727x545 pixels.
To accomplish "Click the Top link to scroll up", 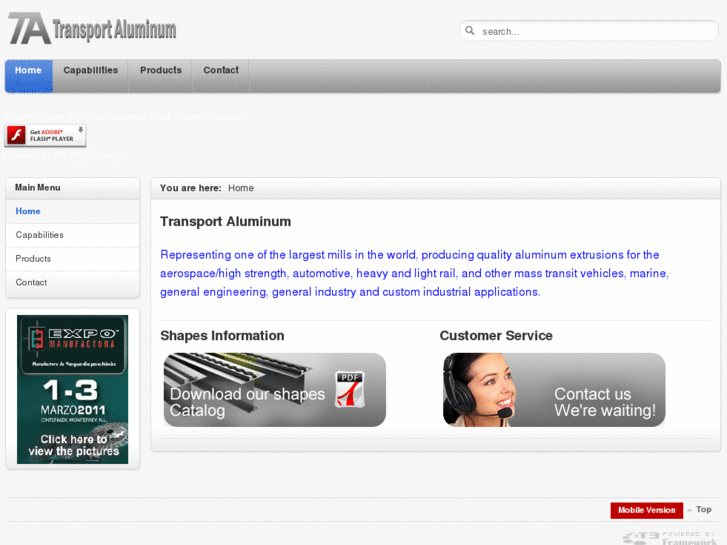I will click(703, 510).
